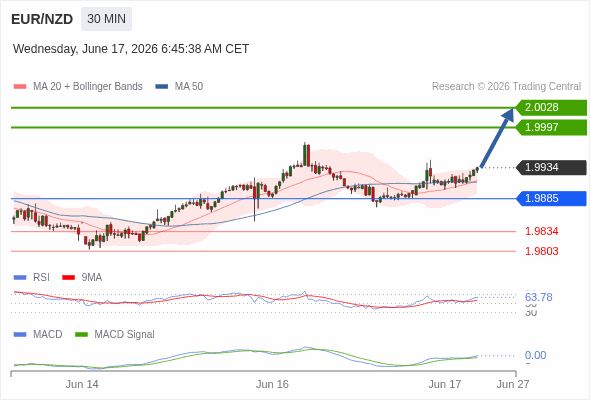
Task: Toggle the MA 20 + Bollinger Bands legend label
Action: (88, 87)
